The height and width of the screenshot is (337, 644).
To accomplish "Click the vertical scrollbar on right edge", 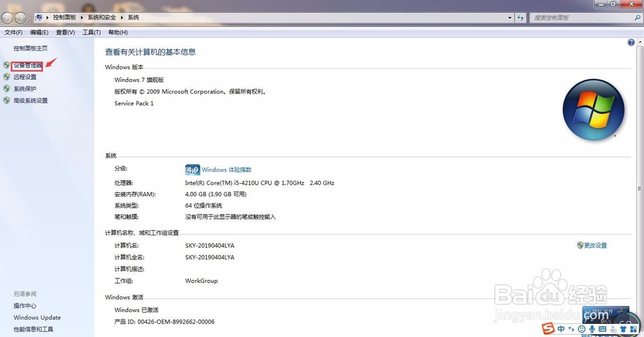I will coord(639,188).
